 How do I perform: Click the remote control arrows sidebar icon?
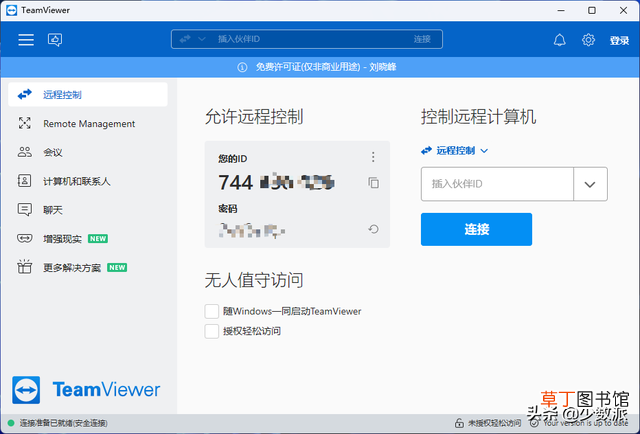click(24, 94)
